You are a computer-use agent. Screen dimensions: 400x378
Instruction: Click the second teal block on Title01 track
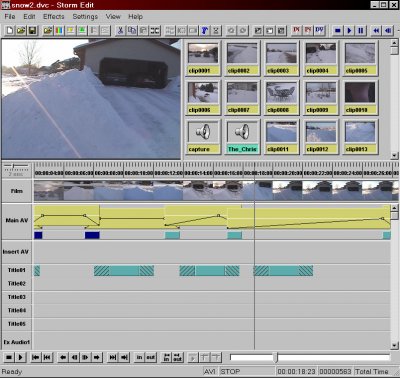(124, 271)
